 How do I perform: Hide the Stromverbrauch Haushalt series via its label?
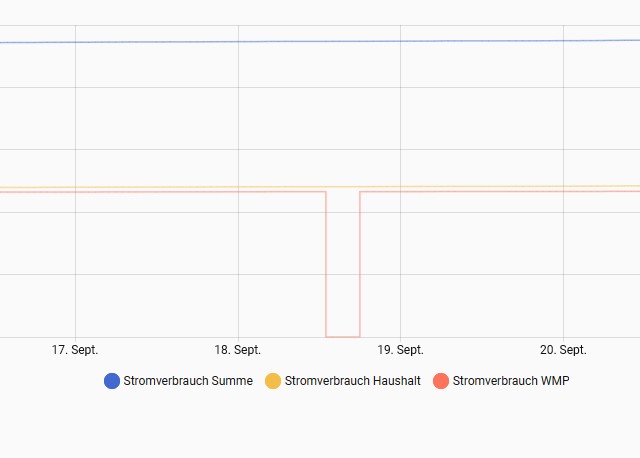(352, 381)
